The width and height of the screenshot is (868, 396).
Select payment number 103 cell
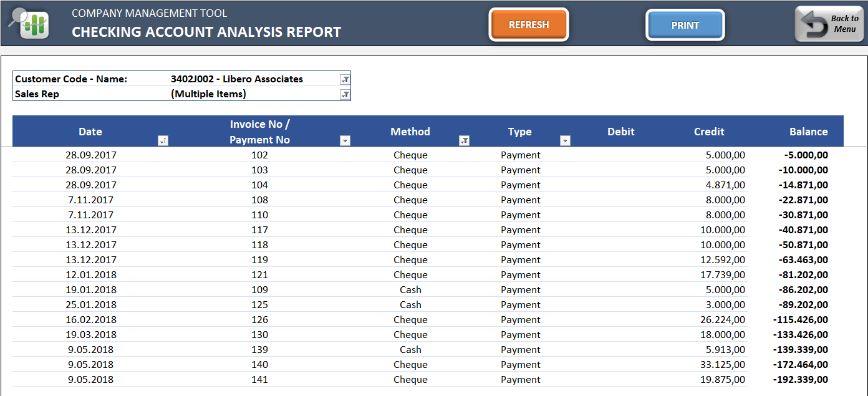point(259,170)
